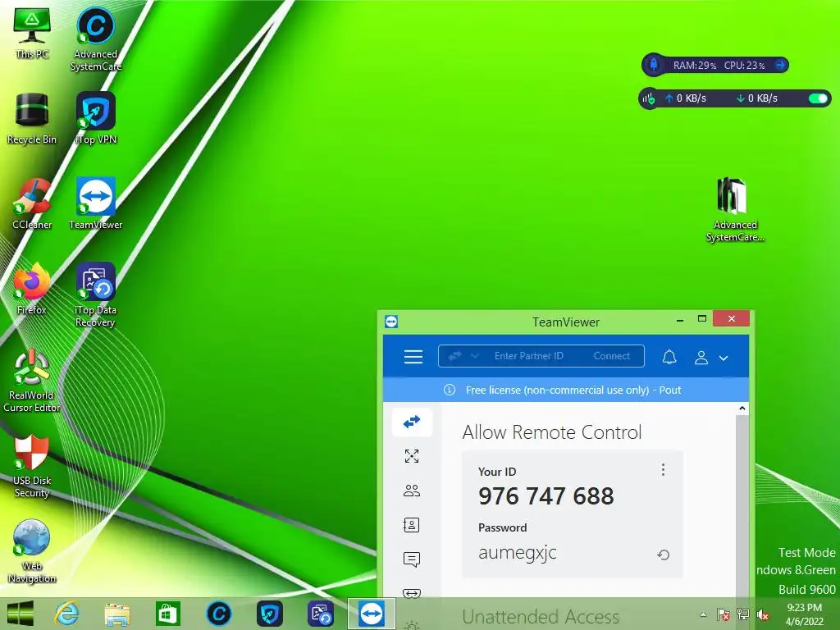Open Web Navigation desktop icon
The height and width of the screenshot is (630, 840).
32,551
